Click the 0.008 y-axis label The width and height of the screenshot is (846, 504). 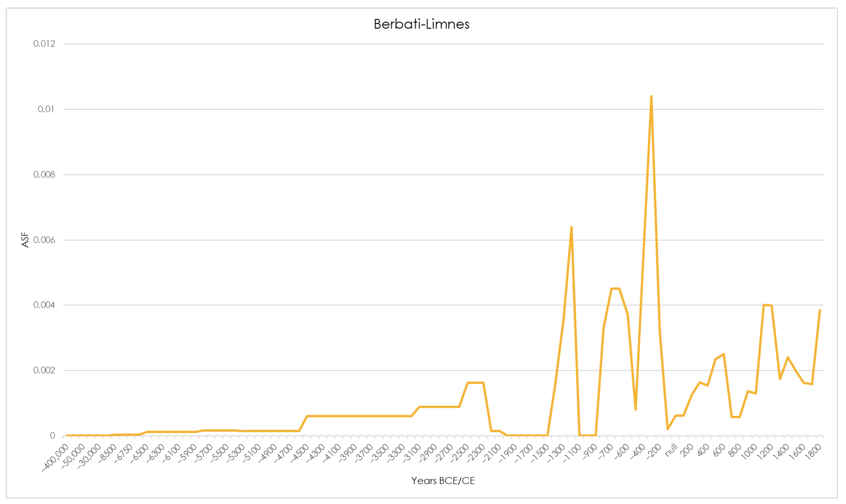click(x=44, y=175)
